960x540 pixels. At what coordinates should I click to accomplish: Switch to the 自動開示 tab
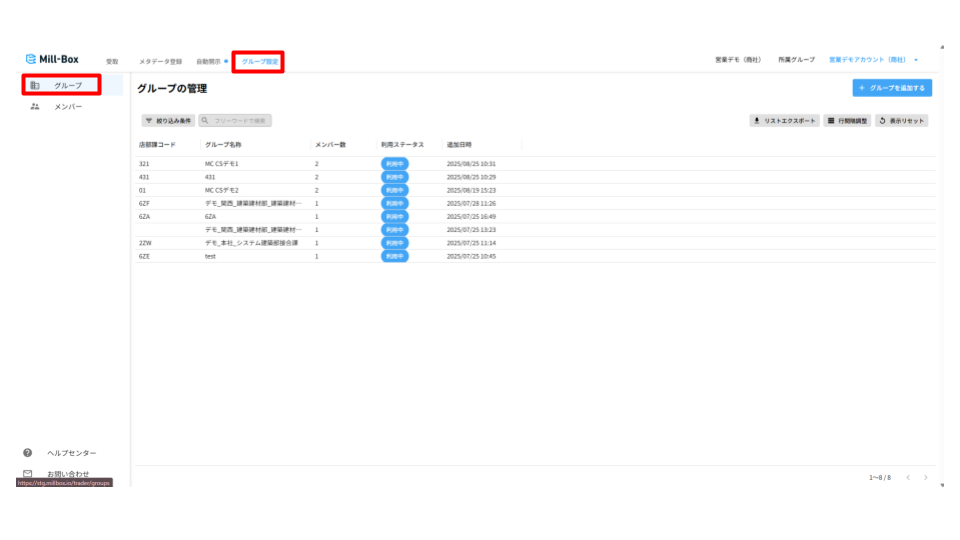pos(209,62)
